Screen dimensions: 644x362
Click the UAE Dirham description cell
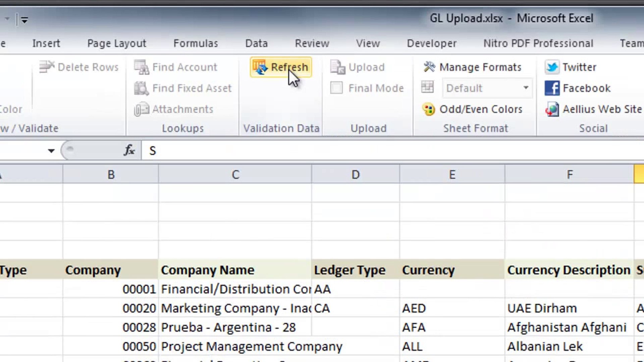tap(570, 308)
